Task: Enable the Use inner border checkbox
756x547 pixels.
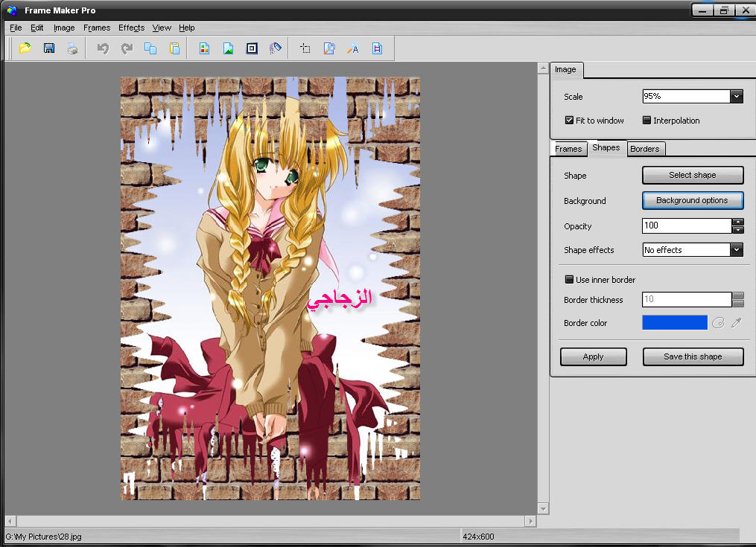Action: click(569, 280)
